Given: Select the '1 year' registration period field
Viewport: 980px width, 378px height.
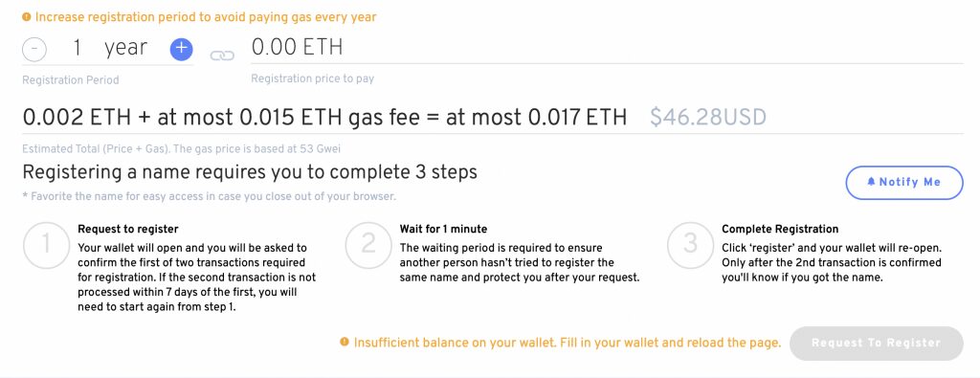Looking at the screenshot, I should click(x=108, y=49).
